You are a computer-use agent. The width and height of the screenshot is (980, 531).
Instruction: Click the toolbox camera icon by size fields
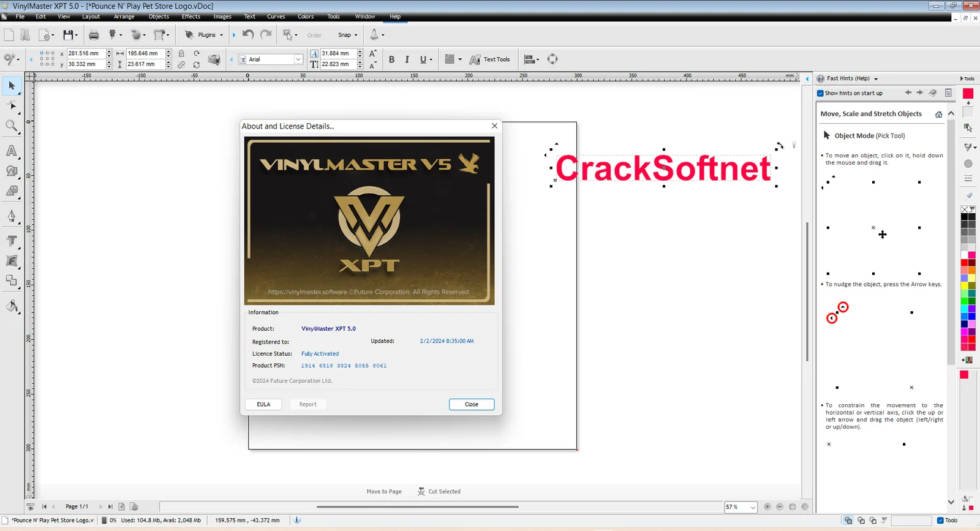click(214, 59)
